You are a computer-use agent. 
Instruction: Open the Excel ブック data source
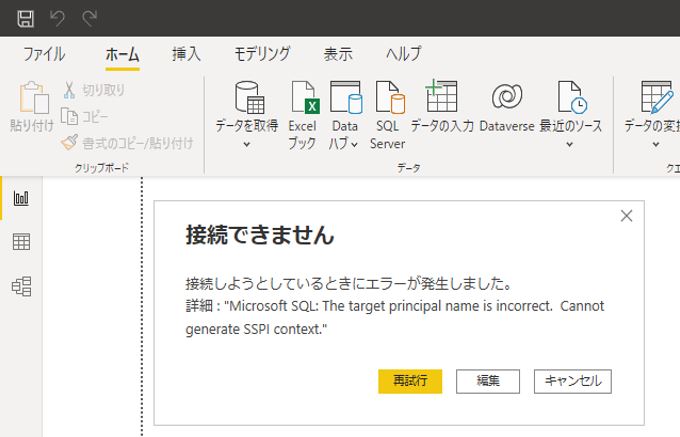(x=302, y=106)
